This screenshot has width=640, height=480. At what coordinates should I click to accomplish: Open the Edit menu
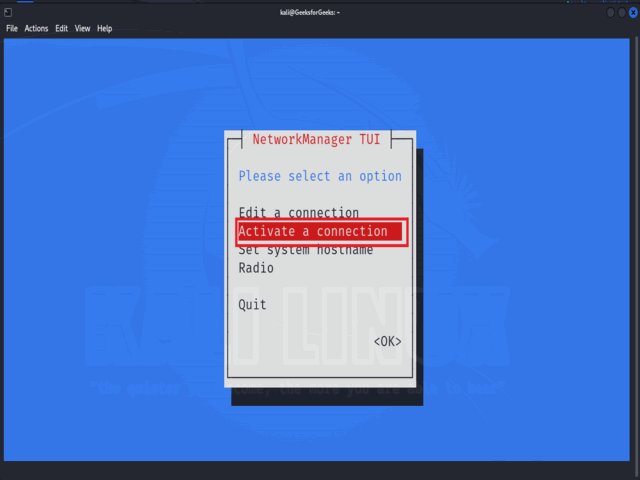click(x=62, y=29)
